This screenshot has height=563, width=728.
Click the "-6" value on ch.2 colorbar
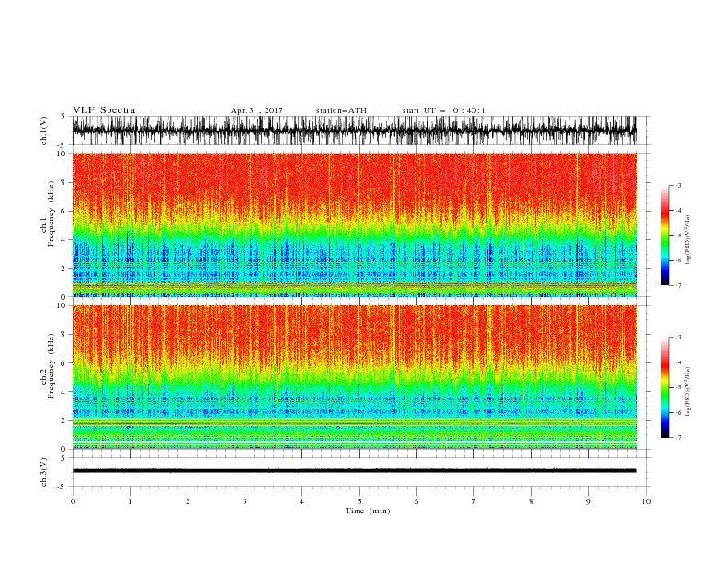678,412
